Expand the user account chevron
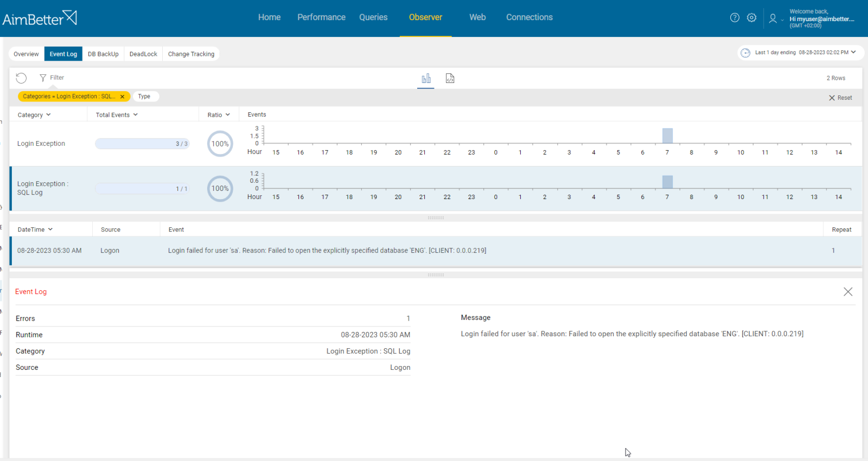 (782, 21)
